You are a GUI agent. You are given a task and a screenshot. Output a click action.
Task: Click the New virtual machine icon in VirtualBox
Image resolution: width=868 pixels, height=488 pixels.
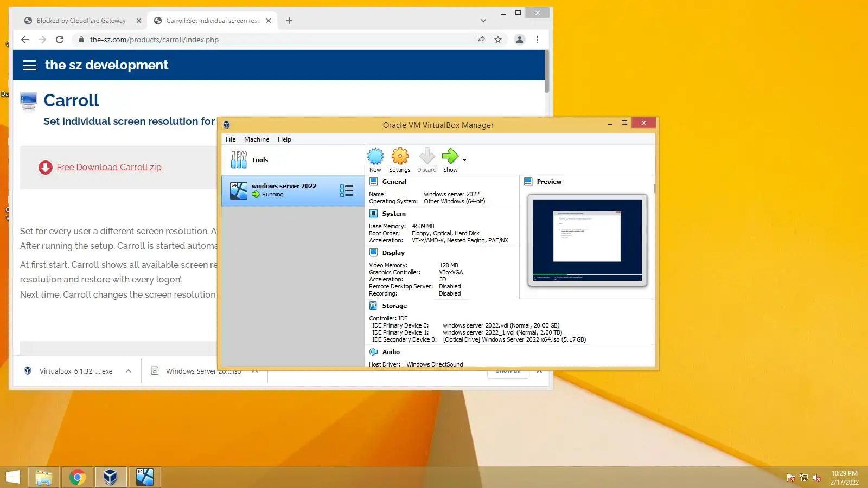coord(375,157)
